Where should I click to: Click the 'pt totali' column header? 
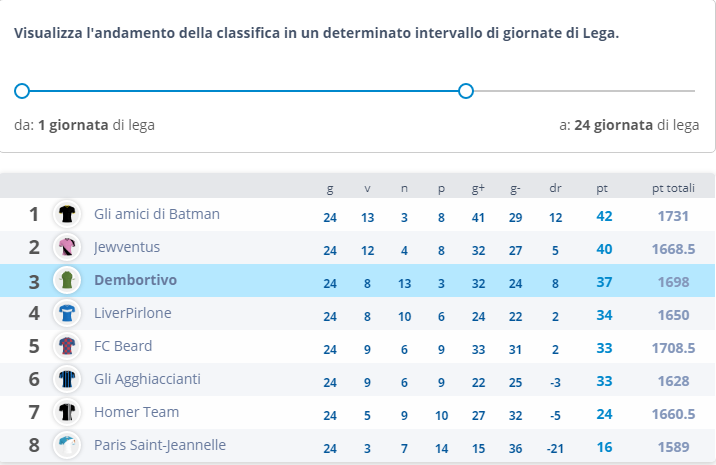(673, 188)
